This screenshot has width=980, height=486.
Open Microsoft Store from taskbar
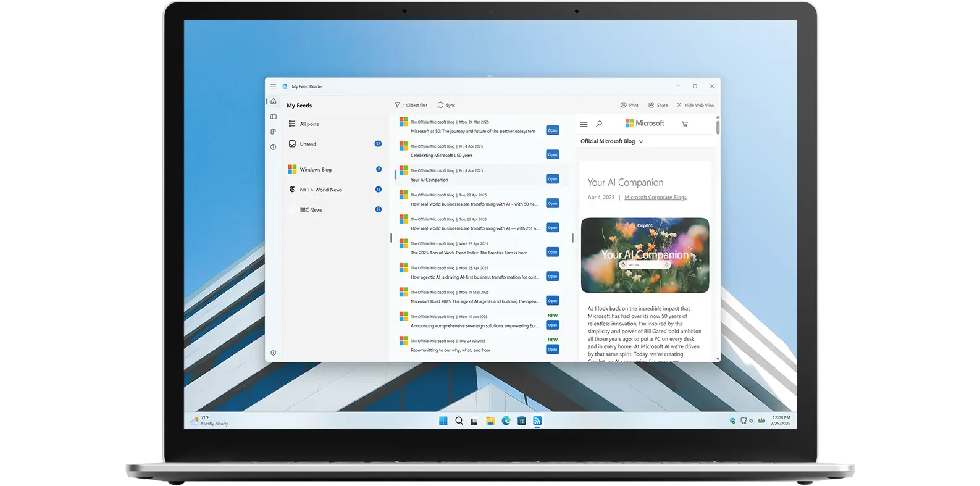(x=522, y=421)
